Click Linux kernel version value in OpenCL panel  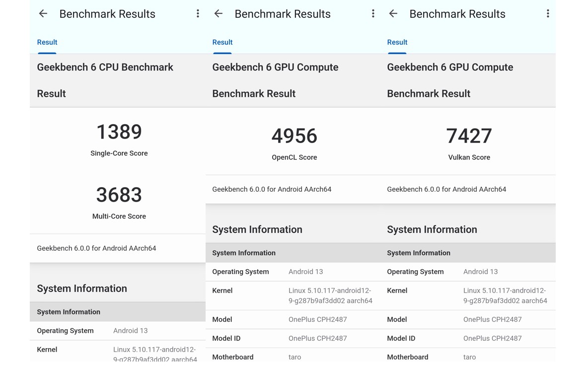pos(330,295)
